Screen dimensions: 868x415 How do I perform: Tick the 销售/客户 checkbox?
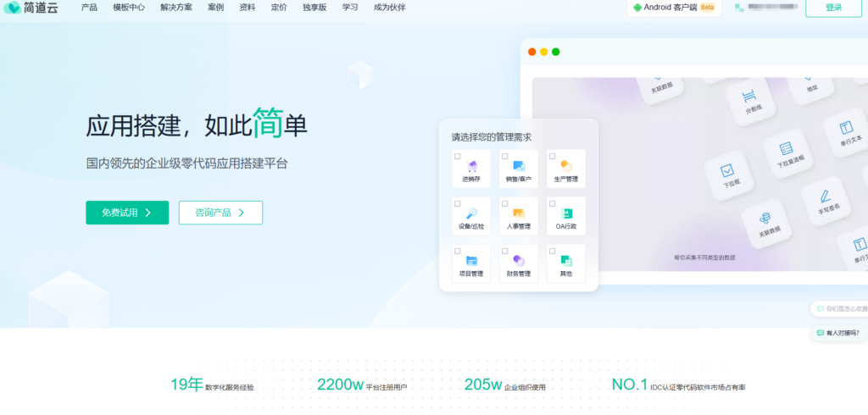505,157
